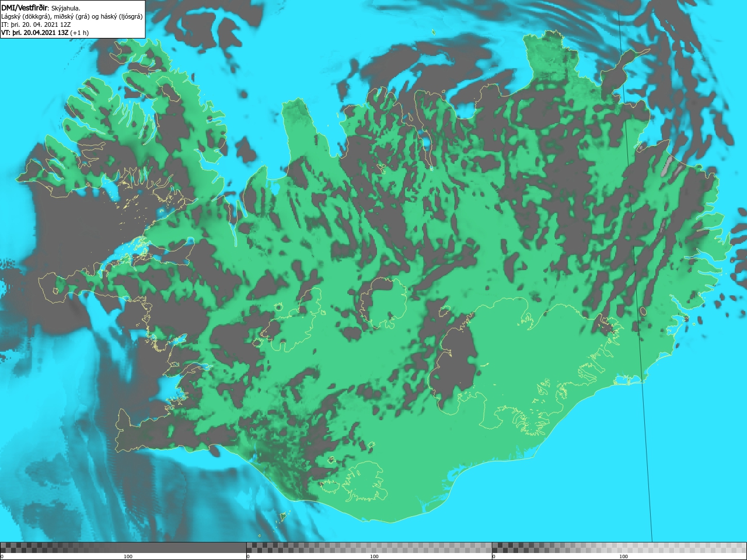Click the valid time "VT: þri. 20.04.2021 13Z (+1 h)"

(x=45, y=33)
